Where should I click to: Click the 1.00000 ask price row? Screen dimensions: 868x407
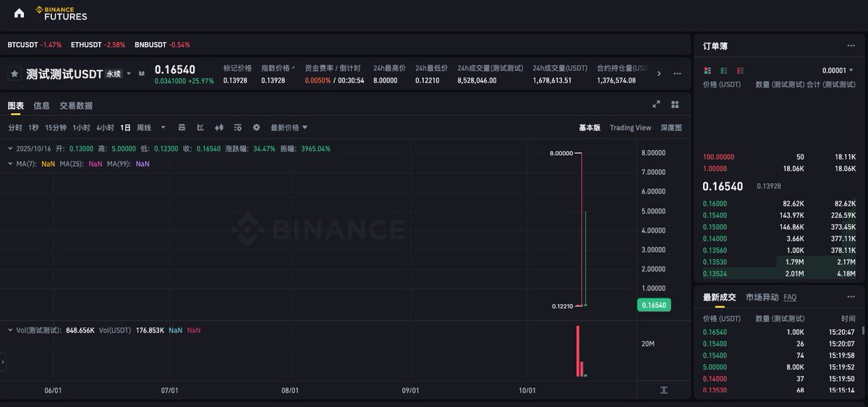click(780, 168)
